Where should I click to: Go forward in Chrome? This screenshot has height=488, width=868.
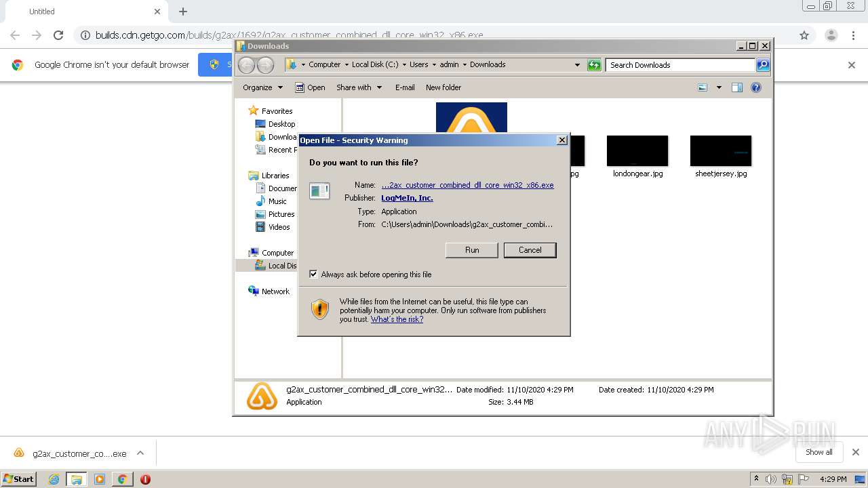(x=37, y=35)
